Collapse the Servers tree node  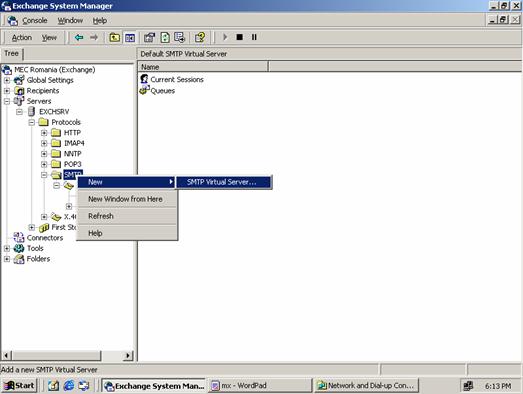pyautogui.click(x=7, y=101)
